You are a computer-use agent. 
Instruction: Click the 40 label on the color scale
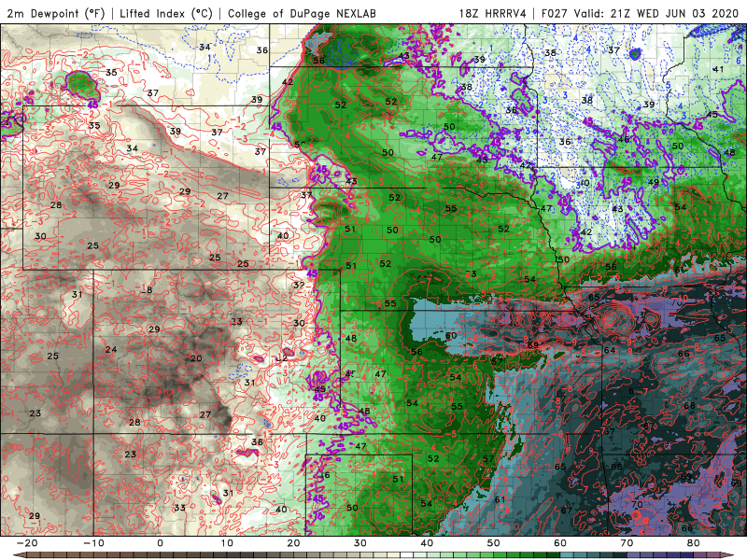[x=427, y=543]
